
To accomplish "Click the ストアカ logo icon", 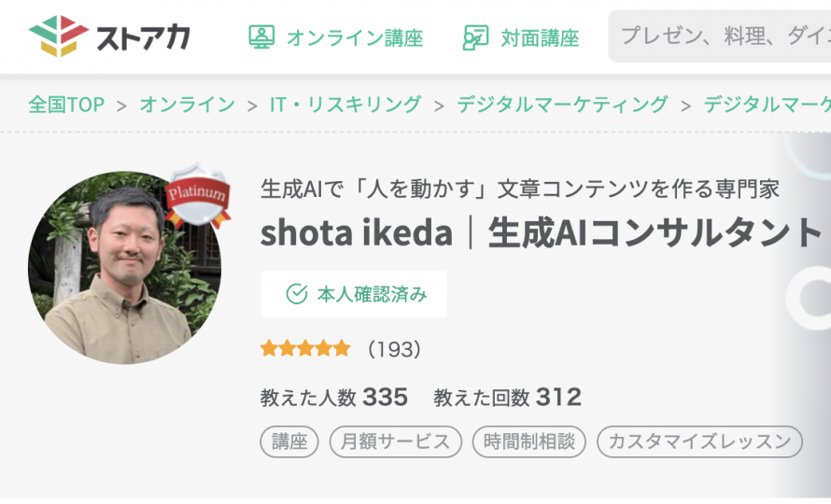I will [x=57, y=36].
